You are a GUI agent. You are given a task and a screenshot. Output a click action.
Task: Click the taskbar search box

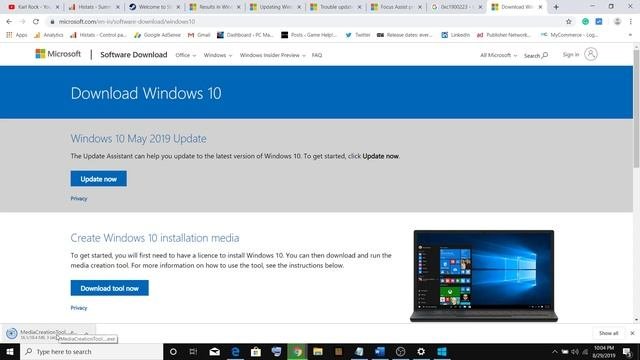tap(91, 351)
